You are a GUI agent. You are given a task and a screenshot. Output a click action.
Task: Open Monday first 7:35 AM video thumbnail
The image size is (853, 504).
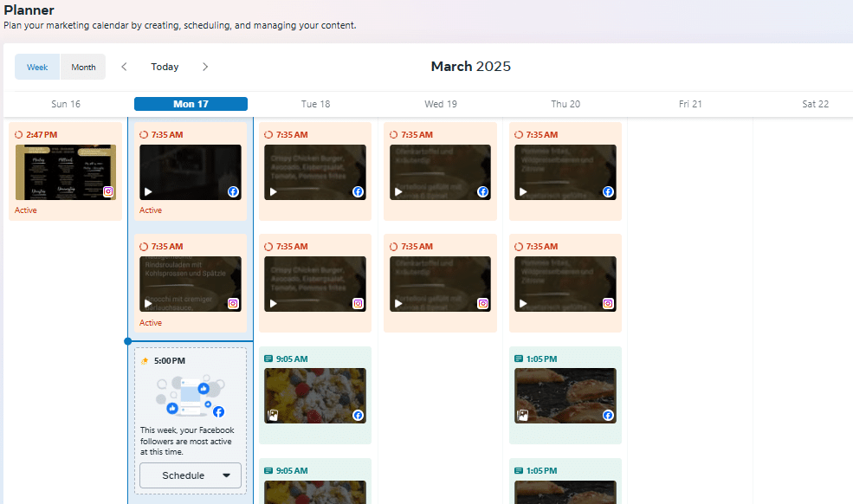click(191, 172)
